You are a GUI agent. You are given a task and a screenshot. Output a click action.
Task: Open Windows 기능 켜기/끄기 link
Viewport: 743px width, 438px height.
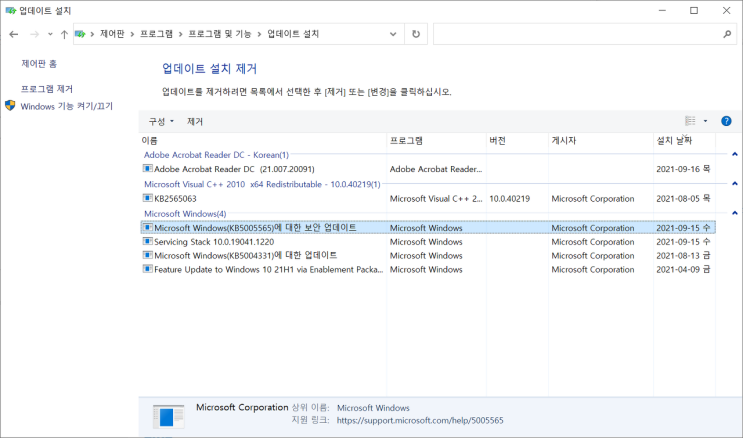coord(67,106)
